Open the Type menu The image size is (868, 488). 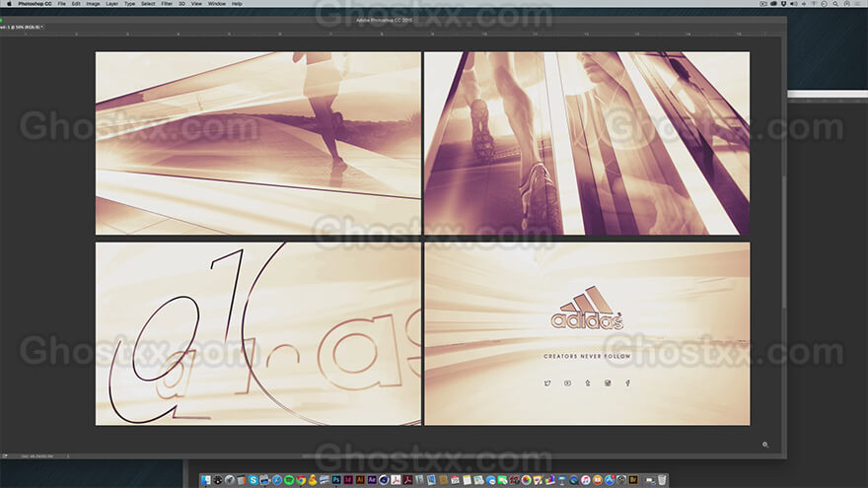129,3
